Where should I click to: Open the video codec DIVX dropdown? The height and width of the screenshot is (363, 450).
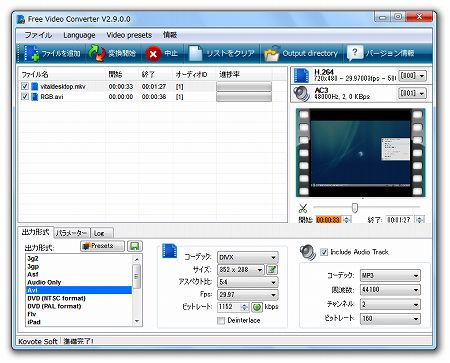[x=248, y=257]
